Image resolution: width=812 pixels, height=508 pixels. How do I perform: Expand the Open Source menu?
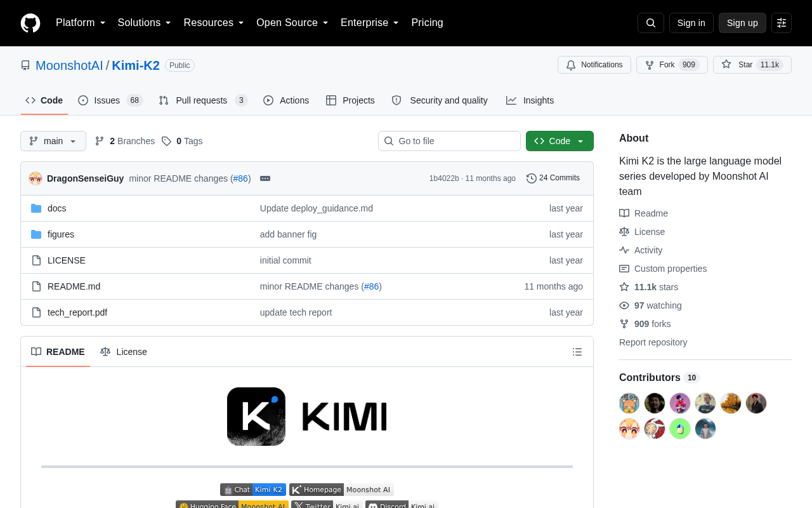click(x=292, y=23)
